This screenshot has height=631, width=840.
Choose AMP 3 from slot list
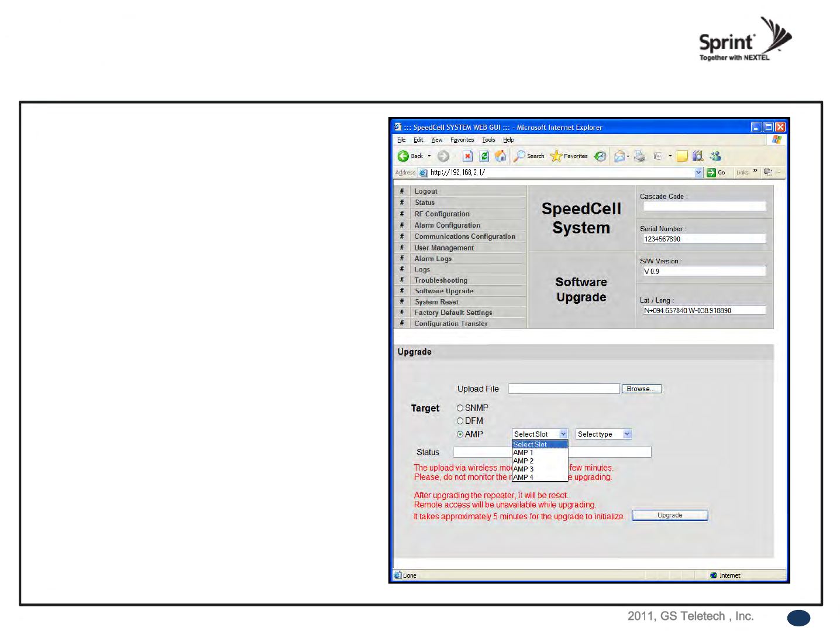[540, 469]
